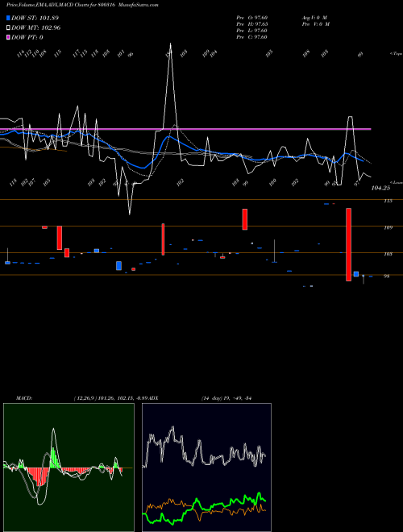The height and width of the screenshot is (532, 403).
Task: Click the chart title mentioning MunafaSutra.com
Action: point(82,5)
